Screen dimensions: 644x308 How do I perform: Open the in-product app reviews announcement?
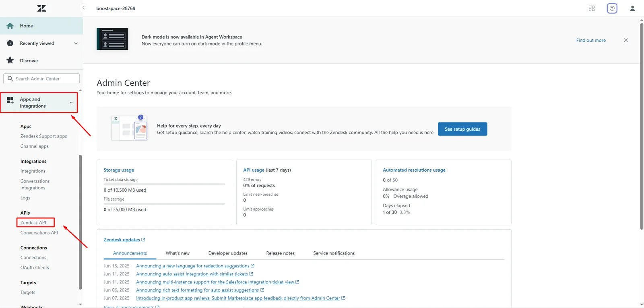click(x=240, y=298)
